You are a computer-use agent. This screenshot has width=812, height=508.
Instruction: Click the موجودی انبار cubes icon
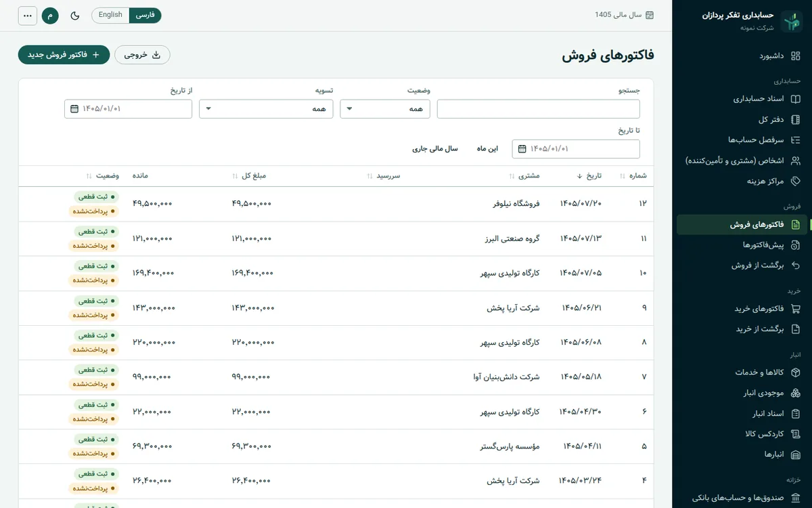click(795, 393)
